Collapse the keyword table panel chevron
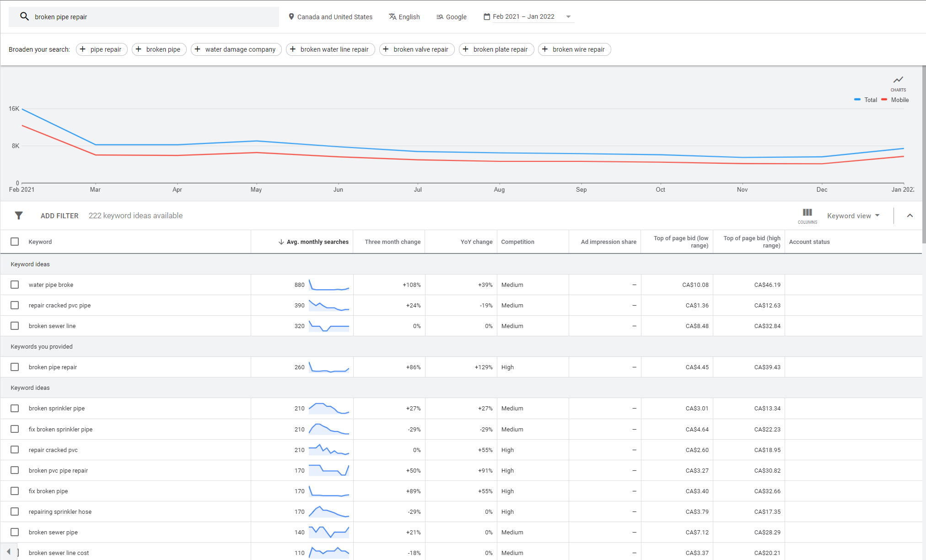 [910, 215]
